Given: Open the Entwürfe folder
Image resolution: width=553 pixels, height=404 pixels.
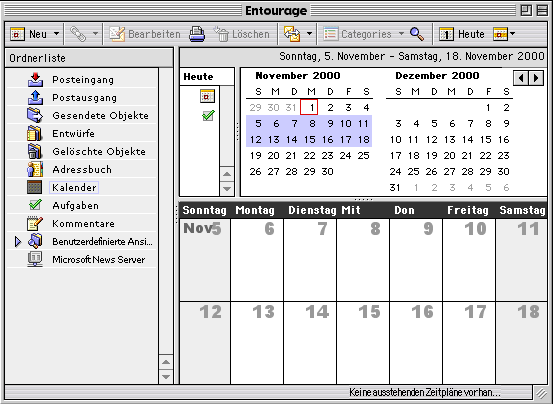Looking at the screenshot, I should click(x=73, y=134).
